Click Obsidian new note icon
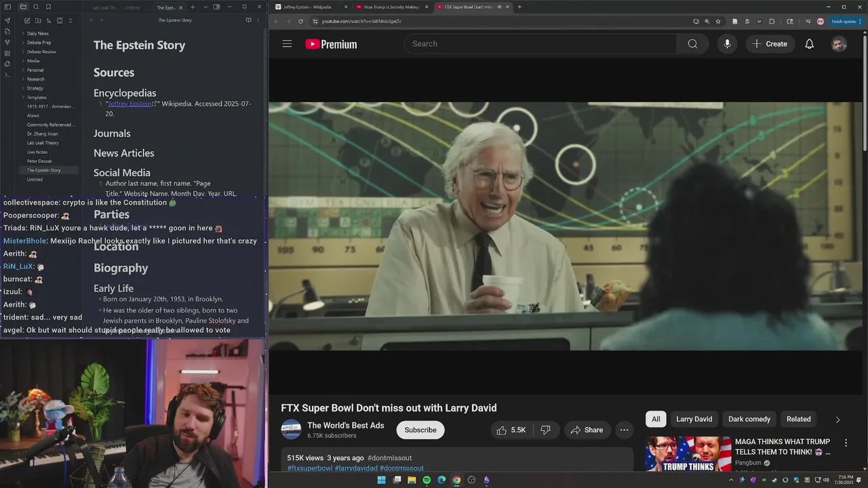The image size is (868, 488). 27,20
